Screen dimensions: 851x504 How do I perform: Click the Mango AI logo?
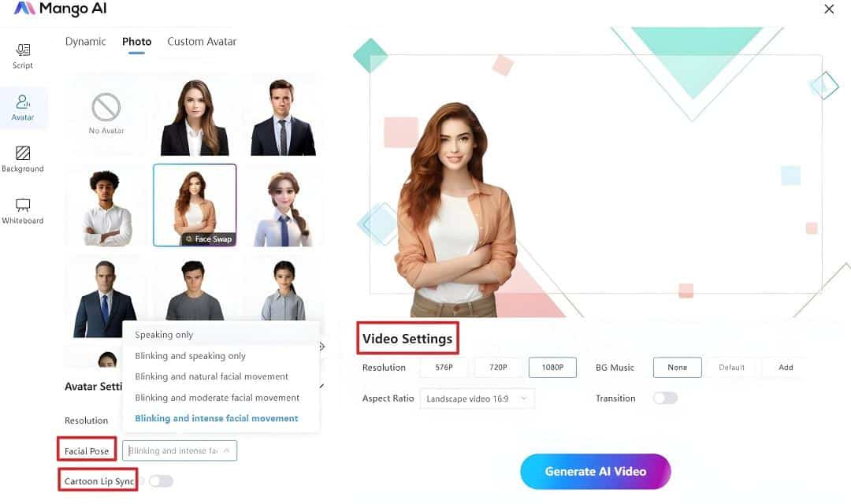click(60, 9)
